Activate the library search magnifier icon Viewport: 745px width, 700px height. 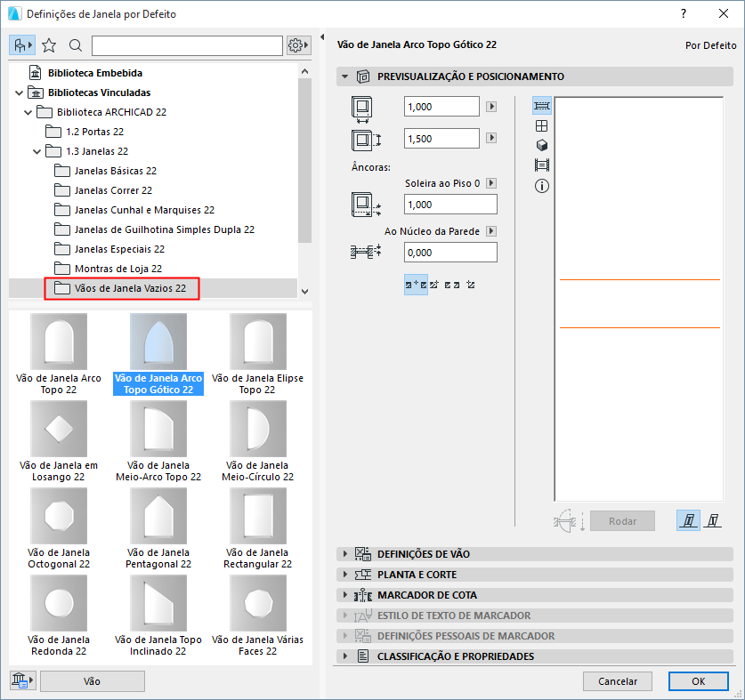click(x=76, y=45)
